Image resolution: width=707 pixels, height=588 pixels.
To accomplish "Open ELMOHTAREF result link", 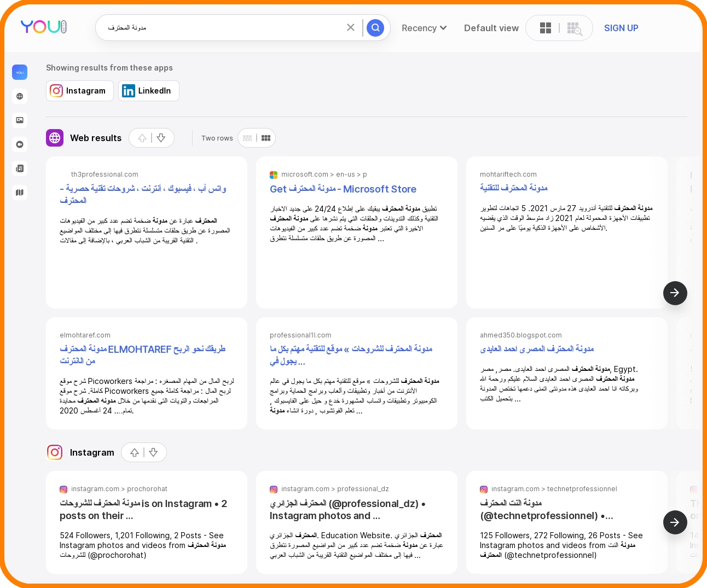I will 142,354.
